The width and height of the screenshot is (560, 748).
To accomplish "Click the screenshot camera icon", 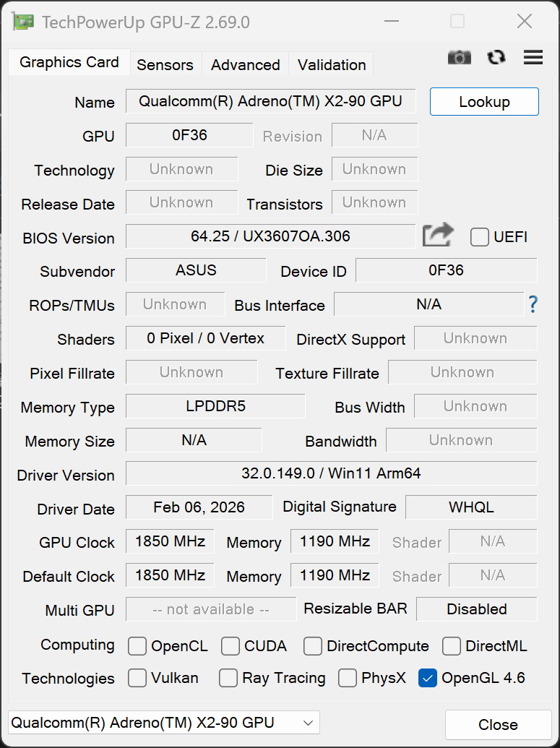I will (459, 58).
